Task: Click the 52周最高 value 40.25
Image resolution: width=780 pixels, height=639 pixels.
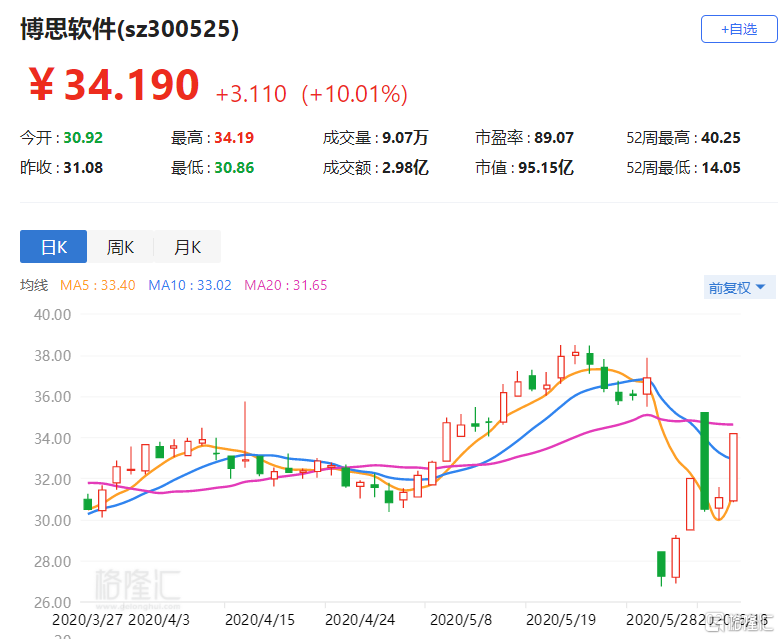Action: click(721, 138)
